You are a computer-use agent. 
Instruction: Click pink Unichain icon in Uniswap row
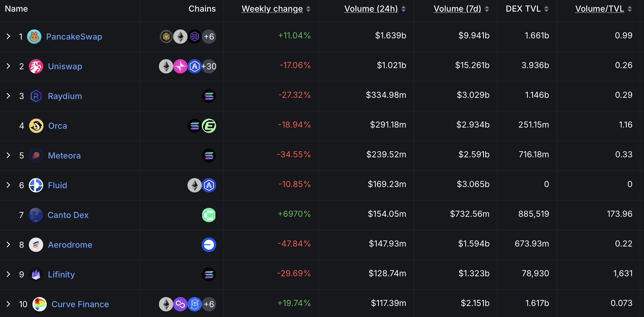[180, 66]
